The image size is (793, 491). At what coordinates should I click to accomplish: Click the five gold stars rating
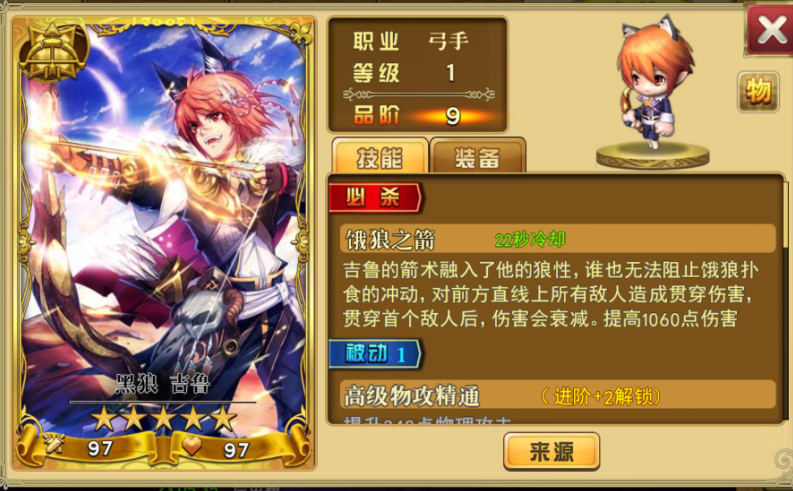click(164, 419)
